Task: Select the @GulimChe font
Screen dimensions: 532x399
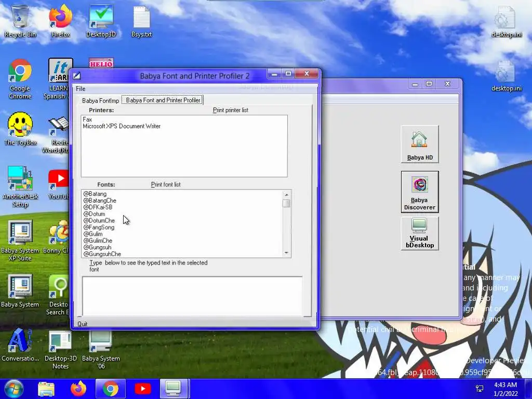Action: (182, 241)
